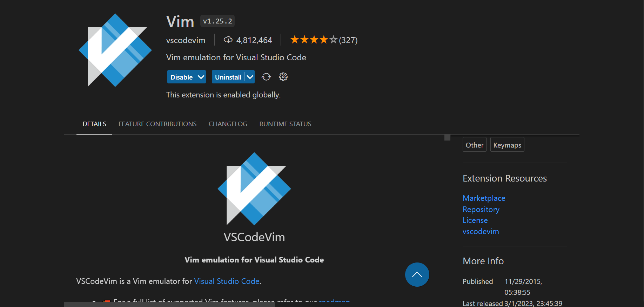644x307 pixels.
Task: Select the Runtime Status tab
Action: pos(285,124)
